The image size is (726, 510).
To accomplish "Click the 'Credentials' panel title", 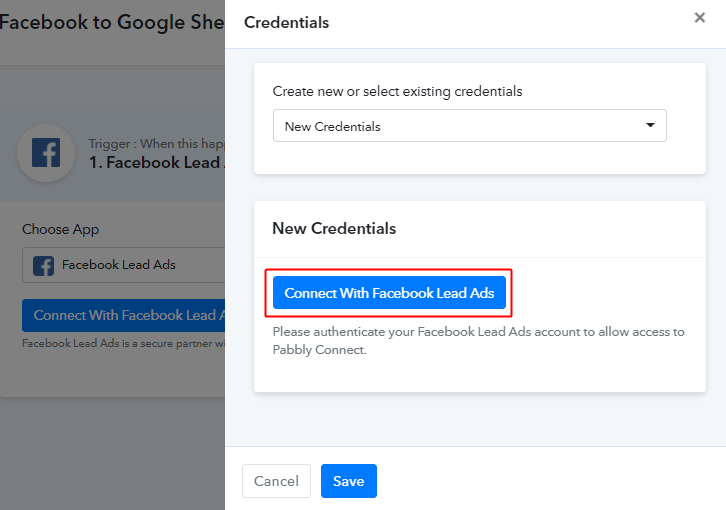I will [x=287, y=22].
